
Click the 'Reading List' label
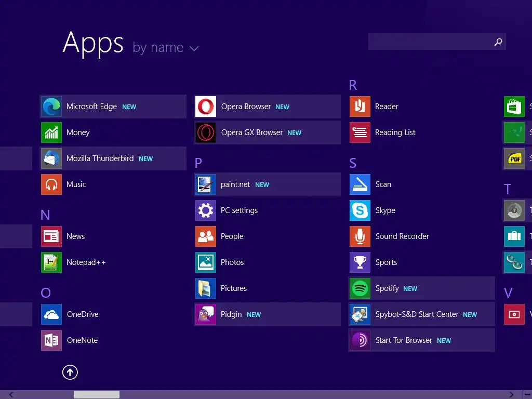point(395,132)
